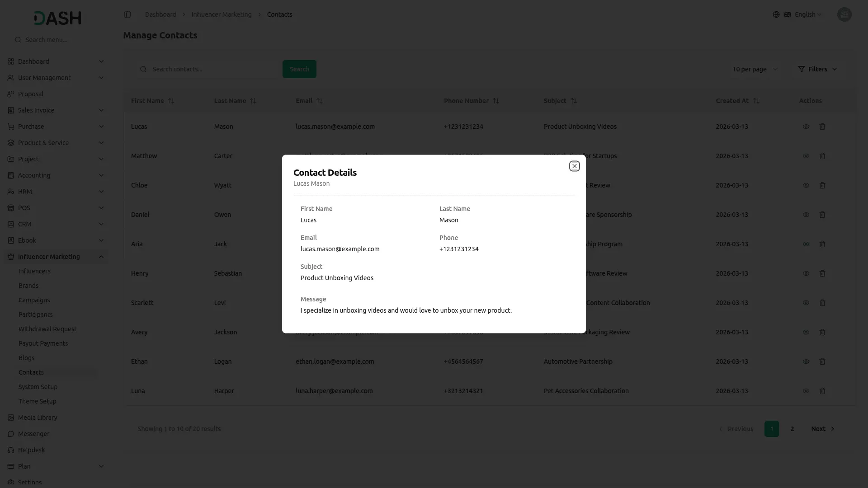View Matthew Carter contact details

[806, 156]
